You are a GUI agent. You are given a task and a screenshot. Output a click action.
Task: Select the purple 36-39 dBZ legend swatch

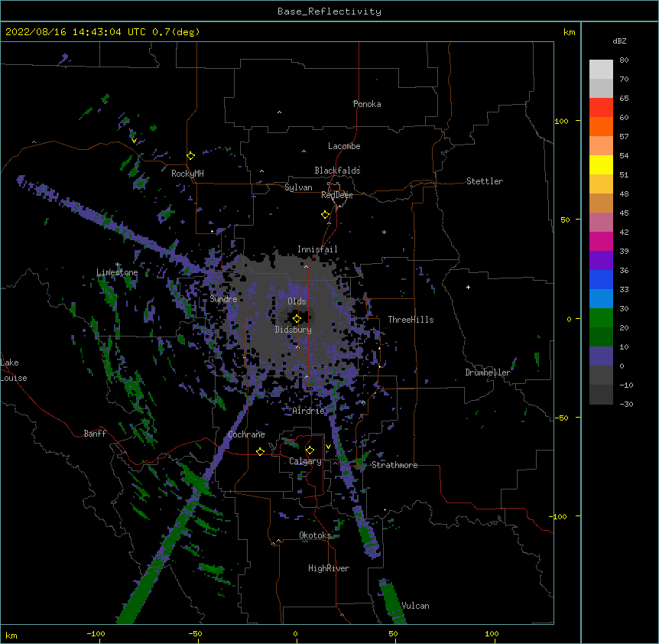click(601, 261)
